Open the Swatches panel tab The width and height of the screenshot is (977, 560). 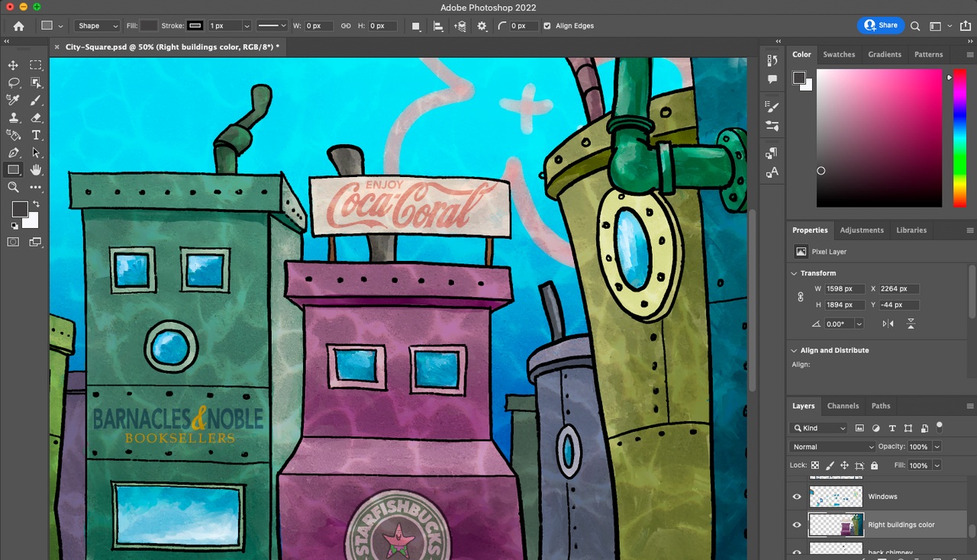coord(839,54)
